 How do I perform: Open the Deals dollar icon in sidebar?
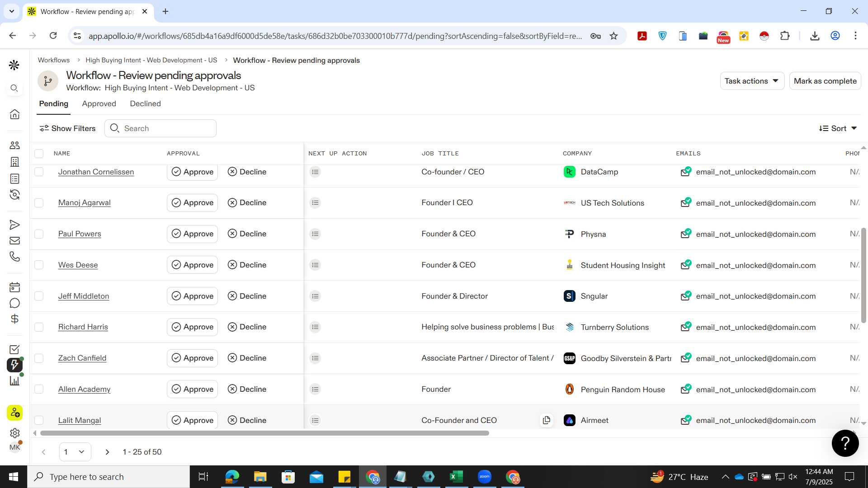tap(14, 319)
